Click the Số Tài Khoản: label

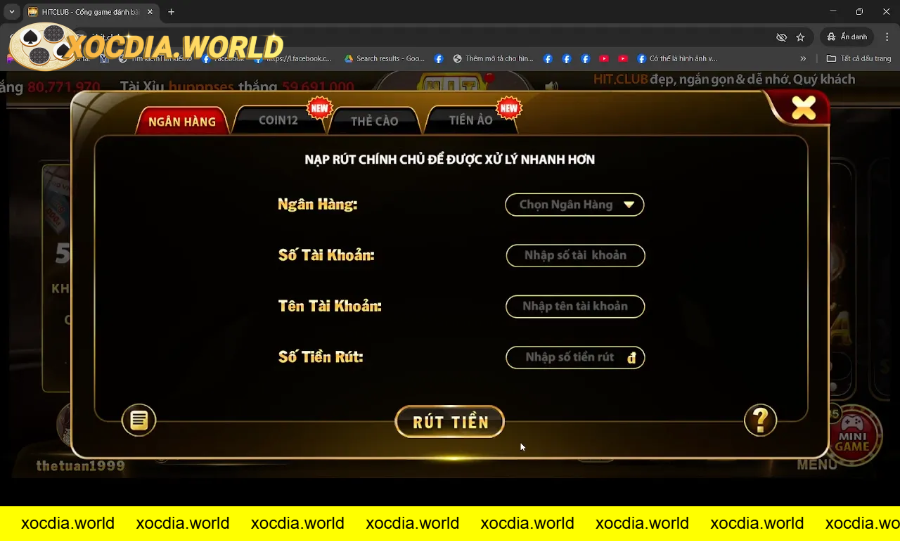click(326, 255)
